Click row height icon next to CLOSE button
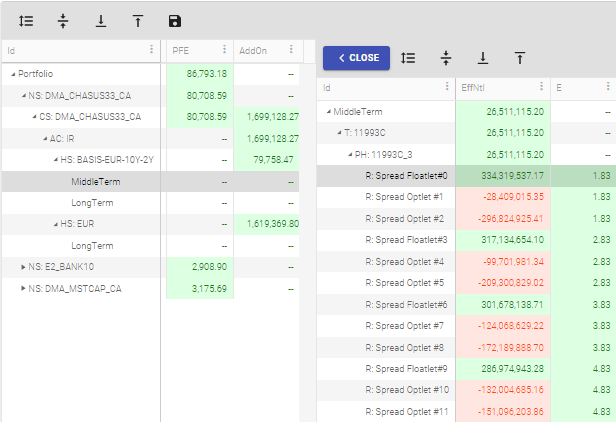Screen dimensions: 616x422 (x=408, y=58)
